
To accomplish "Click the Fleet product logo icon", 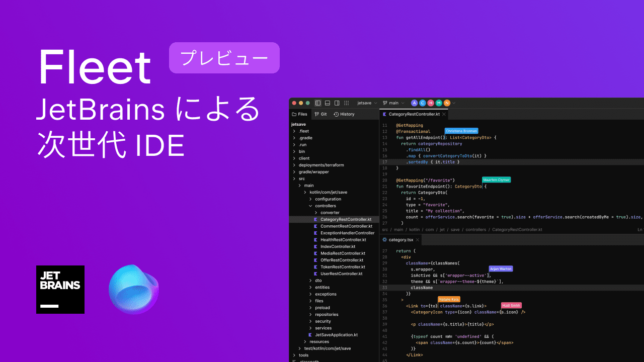I will pos(134,290).
